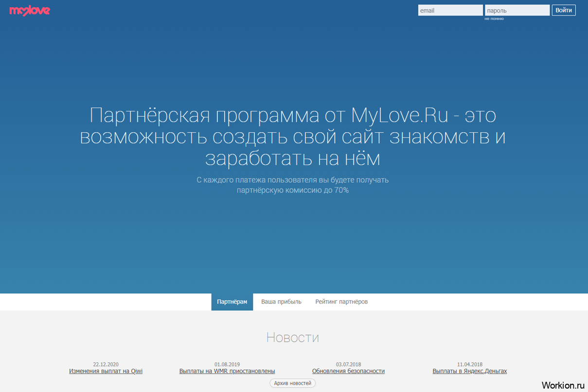
Task: Click the 01.08.2019 news date
Action: pyautogui.click(x=227, y=364)
